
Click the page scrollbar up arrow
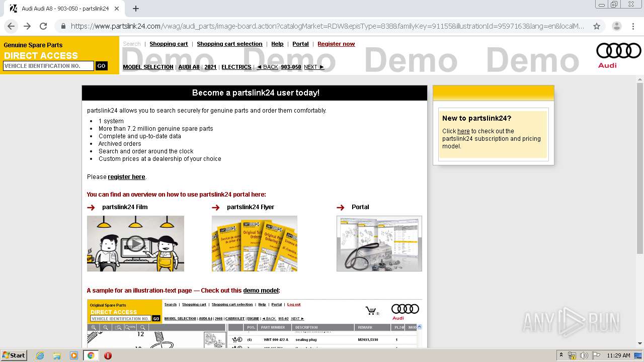tap(640, 79)
